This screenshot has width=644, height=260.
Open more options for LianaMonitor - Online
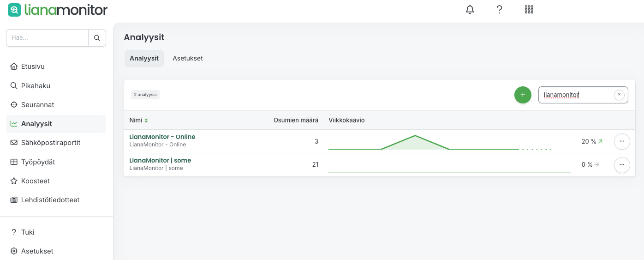(x=622, y=141)
